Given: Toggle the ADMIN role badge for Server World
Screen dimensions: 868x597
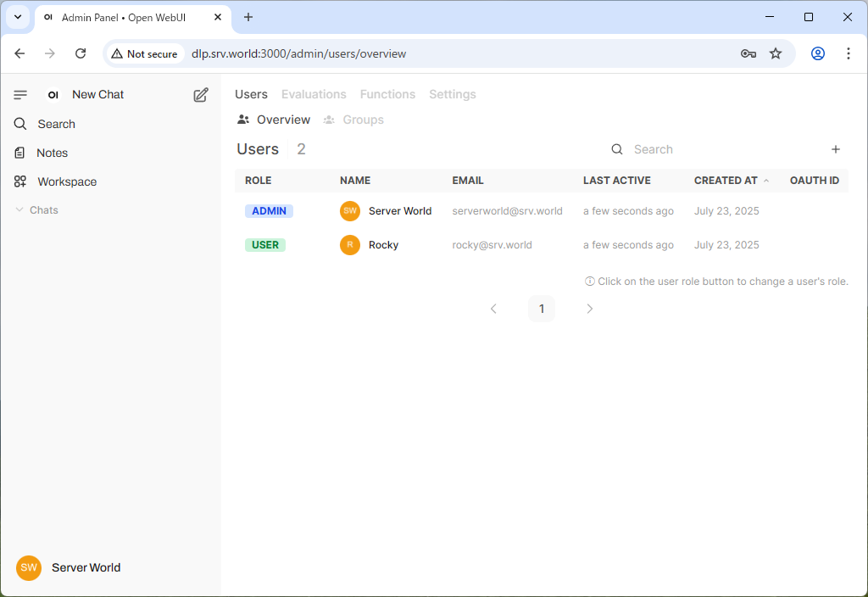Looking at the screenshot, I should (269, 211).
